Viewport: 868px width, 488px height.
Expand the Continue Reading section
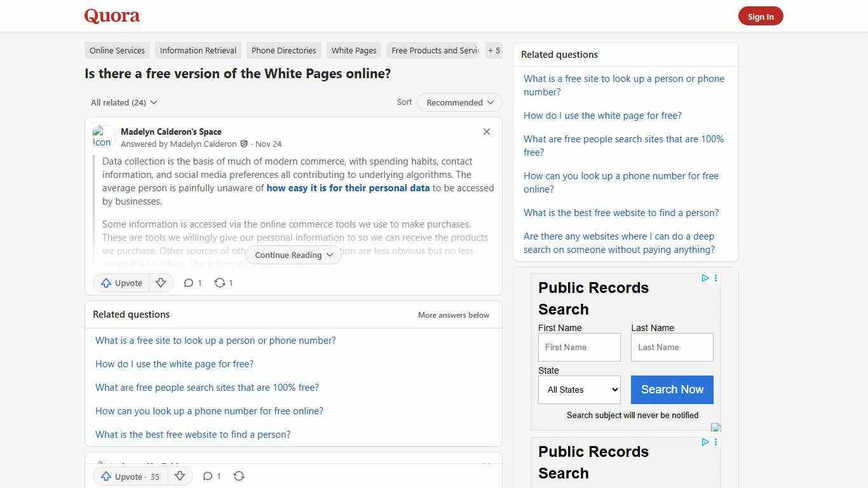[x=293, y=255]
